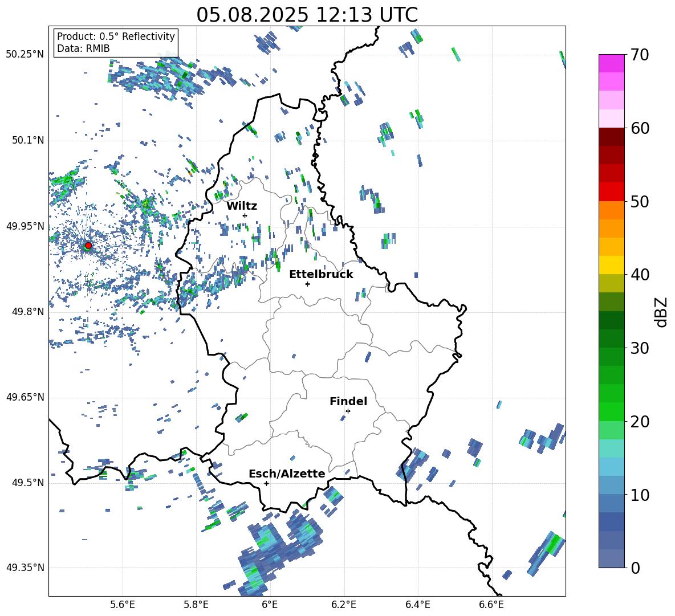Click the 50.25°N latitude label
The width and height of the screenshot is (675, 616).
[25, 55]
